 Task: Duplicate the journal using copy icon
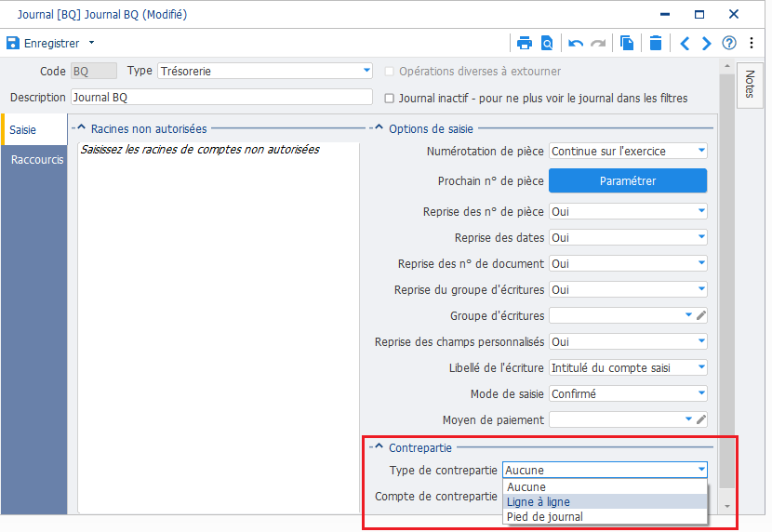[627, 43]
